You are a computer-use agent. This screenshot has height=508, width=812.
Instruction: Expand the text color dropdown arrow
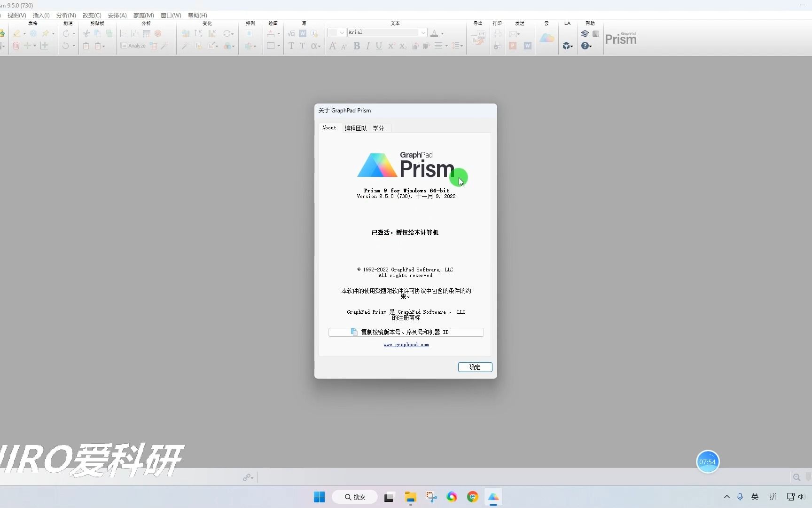442,34
